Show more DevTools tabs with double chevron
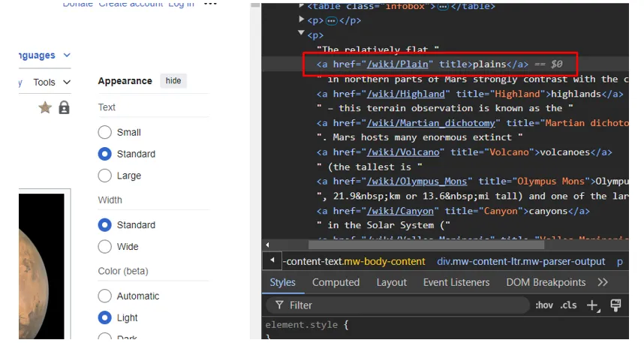 tap(603, 282)
